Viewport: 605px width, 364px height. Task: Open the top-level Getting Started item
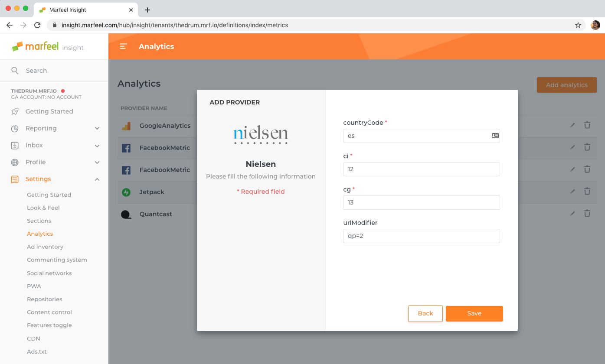49,111
